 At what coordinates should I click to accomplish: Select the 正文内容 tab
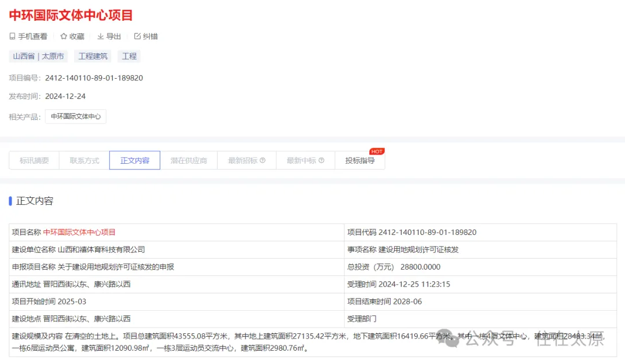[135, 160]
